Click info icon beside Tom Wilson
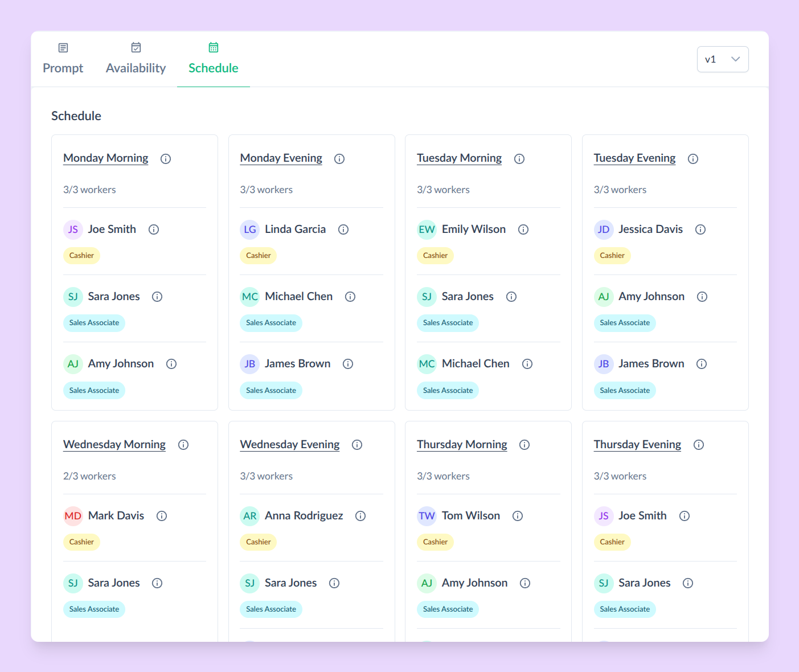Image resolution: width=799 pixels, height=672 pixels. [x=518, y=516]
